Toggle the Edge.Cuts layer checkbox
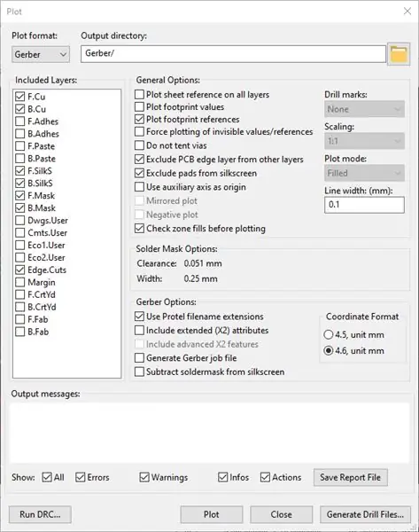 pyautogui.click(x=20, y=270)
